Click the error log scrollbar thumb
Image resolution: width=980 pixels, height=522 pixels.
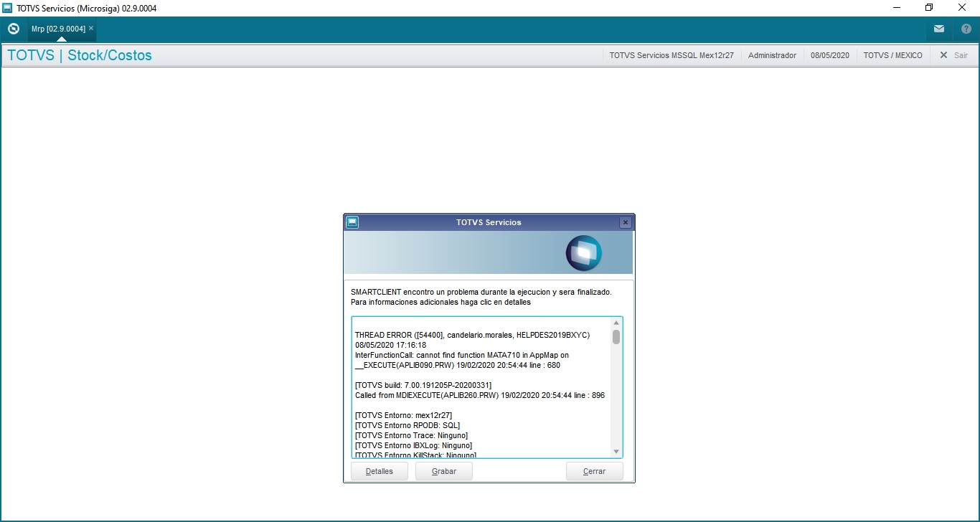[616, 337]
